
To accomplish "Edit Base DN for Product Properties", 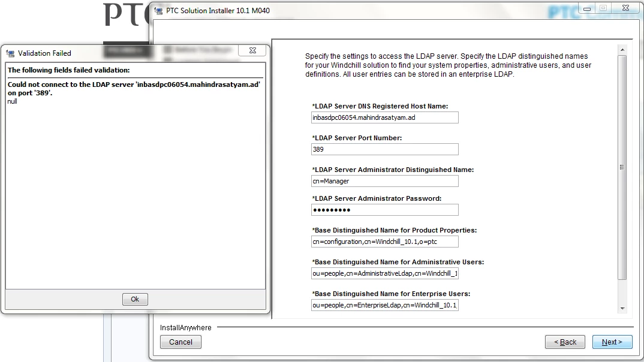I will pyautogui.click(x=385, y=242).
